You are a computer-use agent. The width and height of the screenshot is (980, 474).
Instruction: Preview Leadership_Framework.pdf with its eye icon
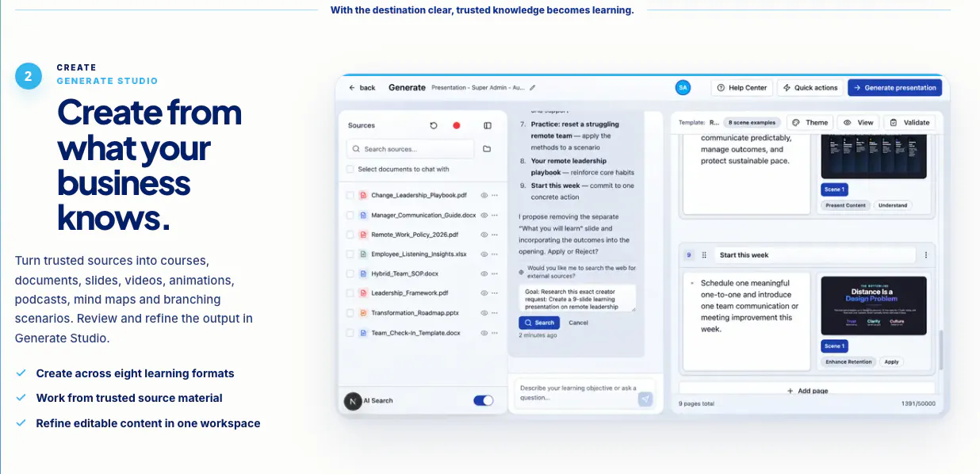[484, 293]
